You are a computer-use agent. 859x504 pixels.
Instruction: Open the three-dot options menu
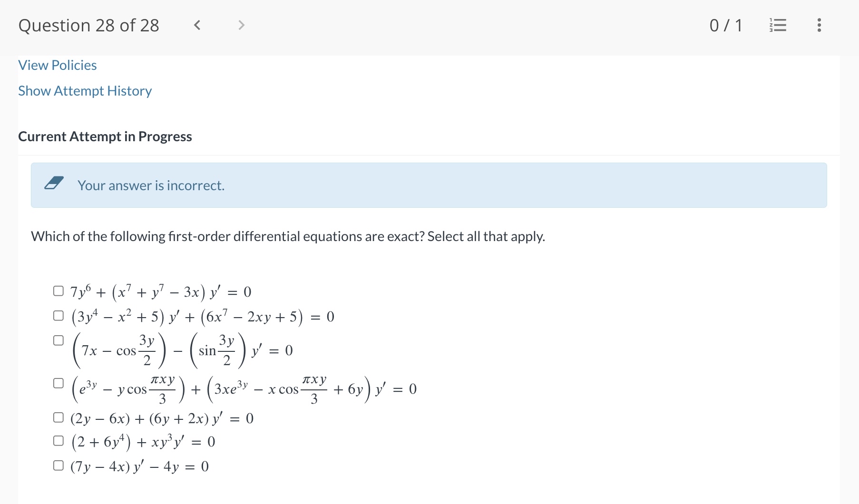pos(820,25)
